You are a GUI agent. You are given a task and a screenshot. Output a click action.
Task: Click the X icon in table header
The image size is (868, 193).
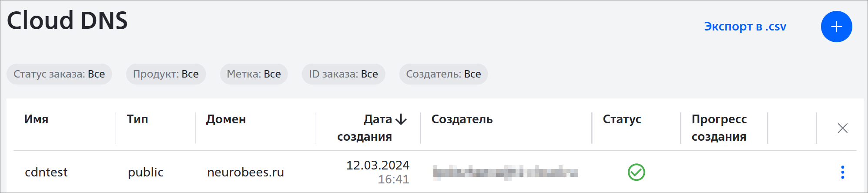pos(843,128)
